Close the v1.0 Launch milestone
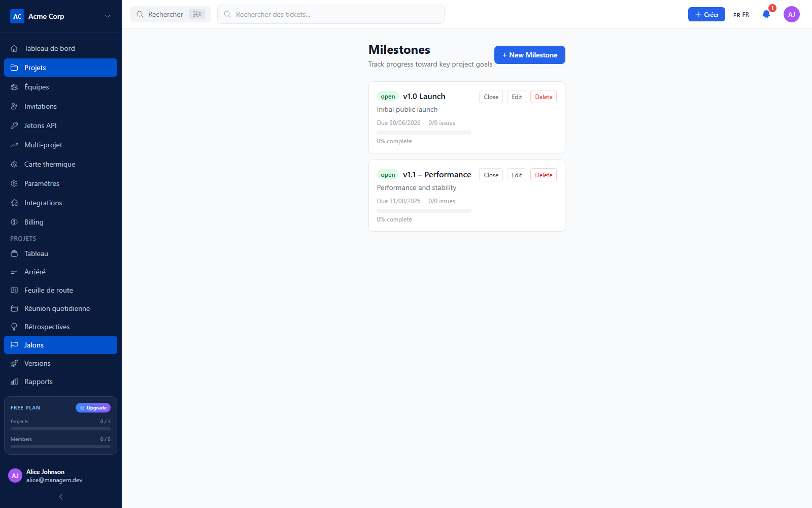Image resolution: width=812 pixels, height=508 pixels. tap(491, 97)
